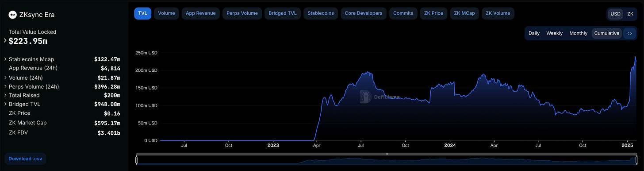Click the 2025 x-axis label

click(x=628, y=145)
